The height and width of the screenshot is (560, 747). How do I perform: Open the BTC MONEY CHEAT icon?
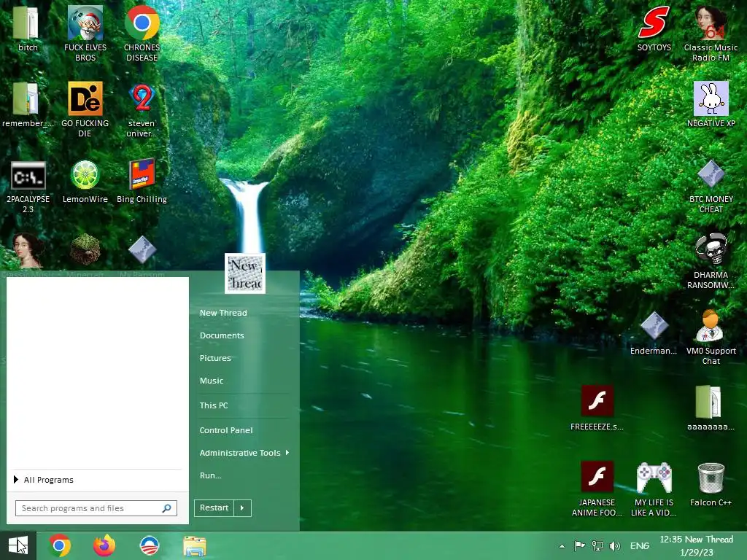tap(711, 186)
